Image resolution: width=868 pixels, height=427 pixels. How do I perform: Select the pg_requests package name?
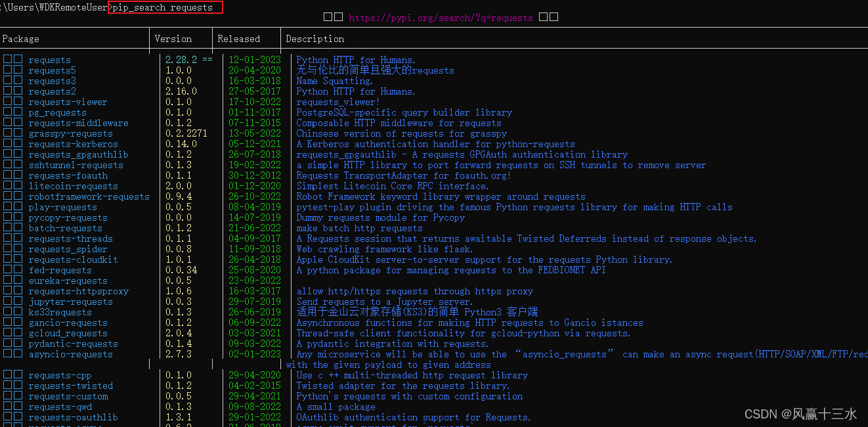[57, 112]
